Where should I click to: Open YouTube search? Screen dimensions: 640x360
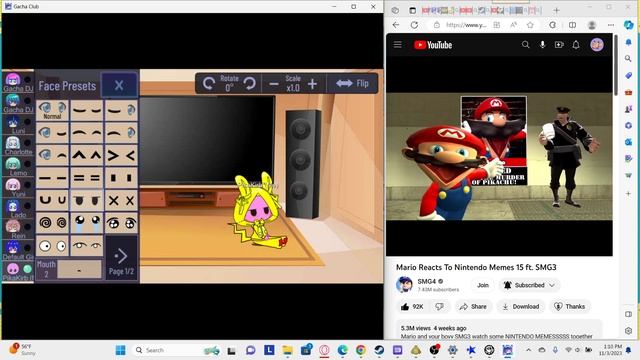click(x=525, y=44)
